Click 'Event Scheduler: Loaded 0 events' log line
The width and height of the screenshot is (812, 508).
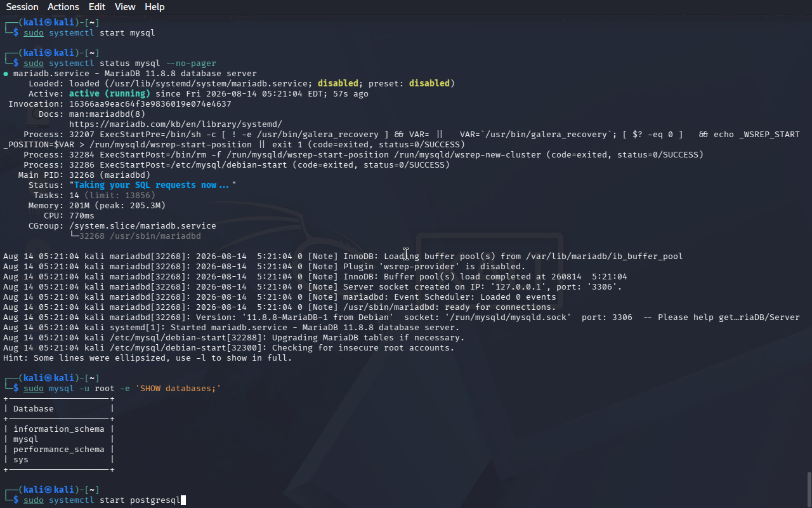[280, 297]
